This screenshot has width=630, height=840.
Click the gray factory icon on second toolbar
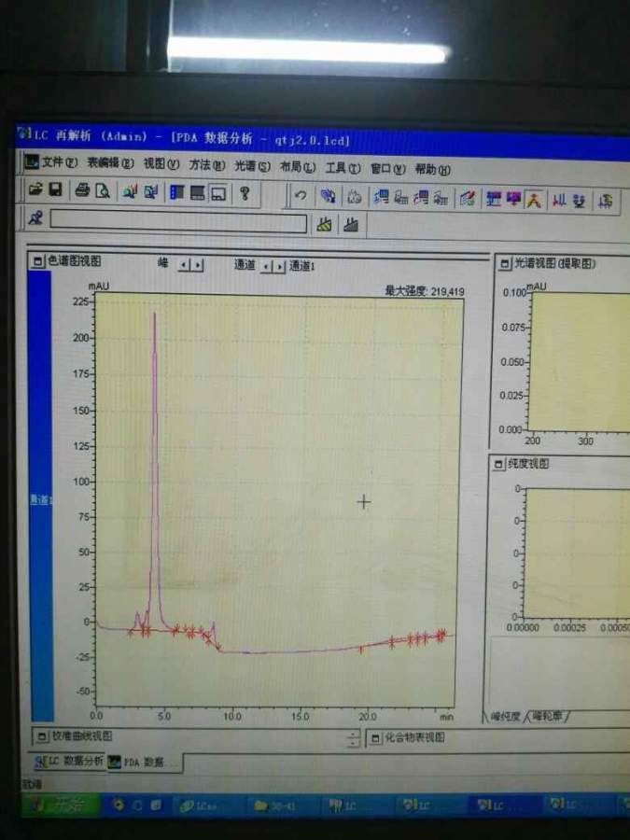pos(351,225)
